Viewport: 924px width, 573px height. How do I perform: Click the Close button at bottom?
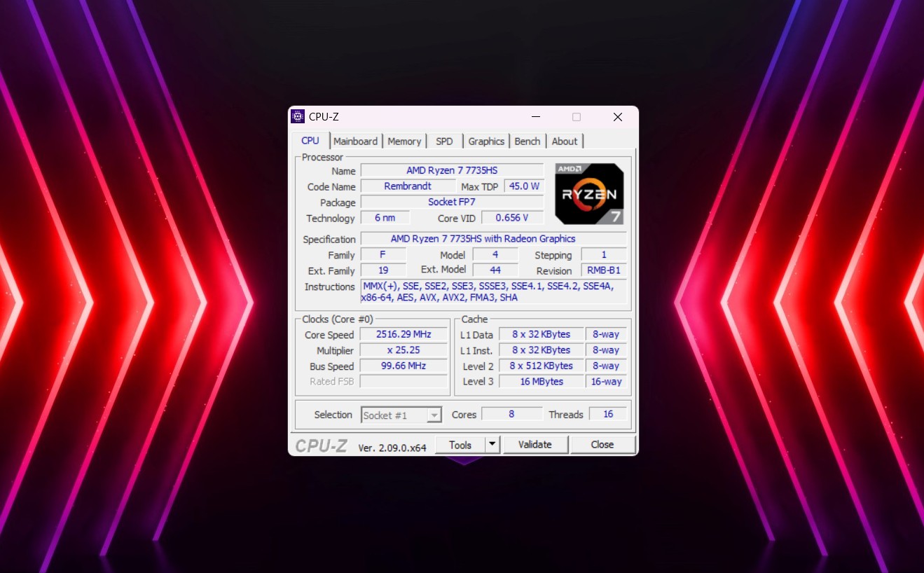602,445
